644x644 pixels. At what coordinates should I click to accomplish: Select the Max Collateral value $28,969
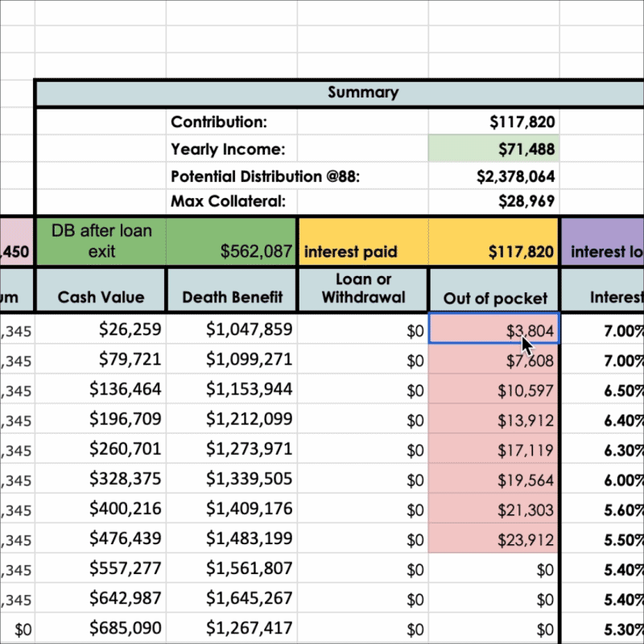(493, 201)
